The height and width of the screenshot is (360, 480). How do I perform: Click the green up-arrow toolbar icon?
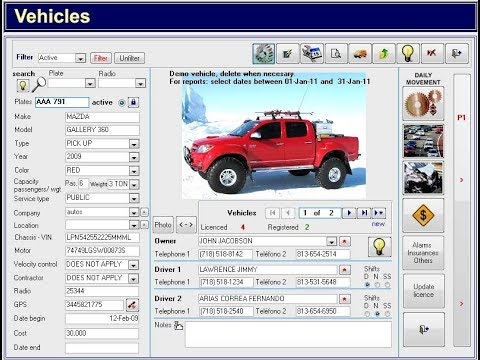coord(384,53)
